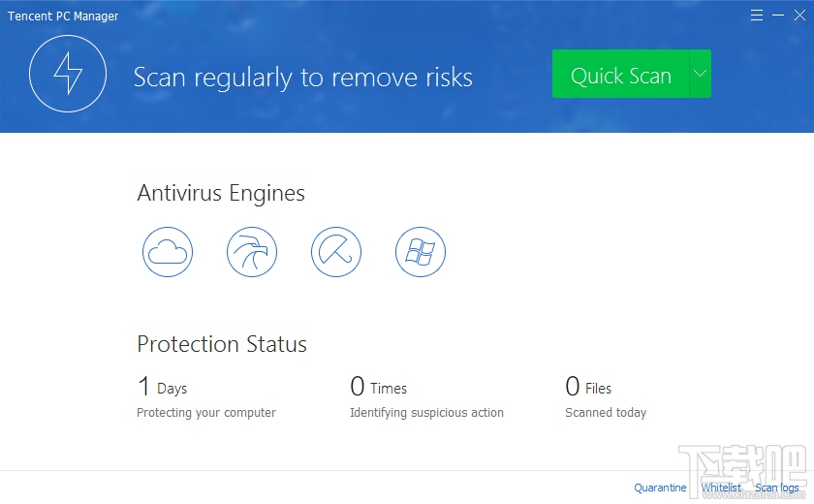
Task: Click the lightning bolt scan icon
Action: tap(68, 73)
